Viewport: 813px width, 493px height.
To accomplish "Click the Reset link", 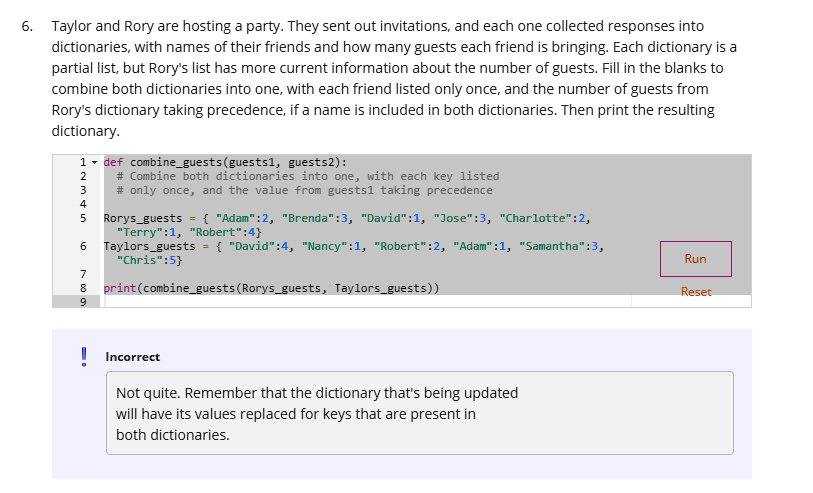I will [695, 292].
